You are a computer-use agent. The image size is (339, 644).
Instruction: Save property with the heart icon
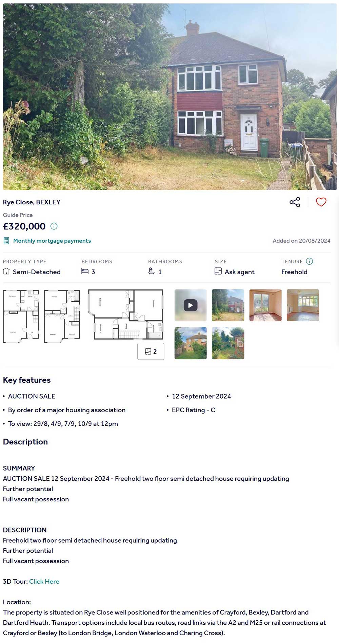click(x=321, y=202)
